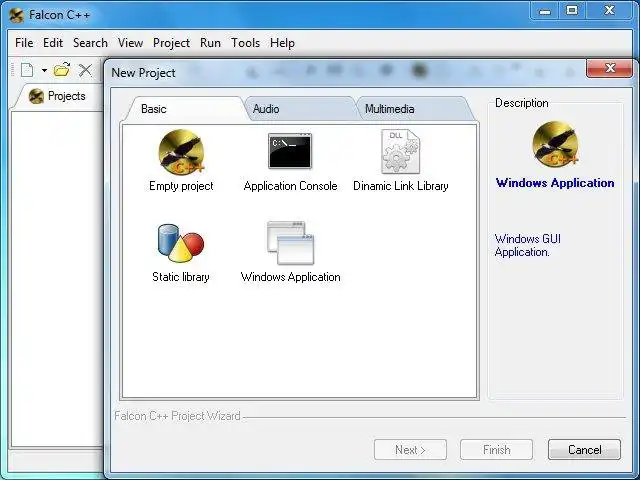Click the Static library label text
Viewport: 640px width, 480px height.
point(181,277)
